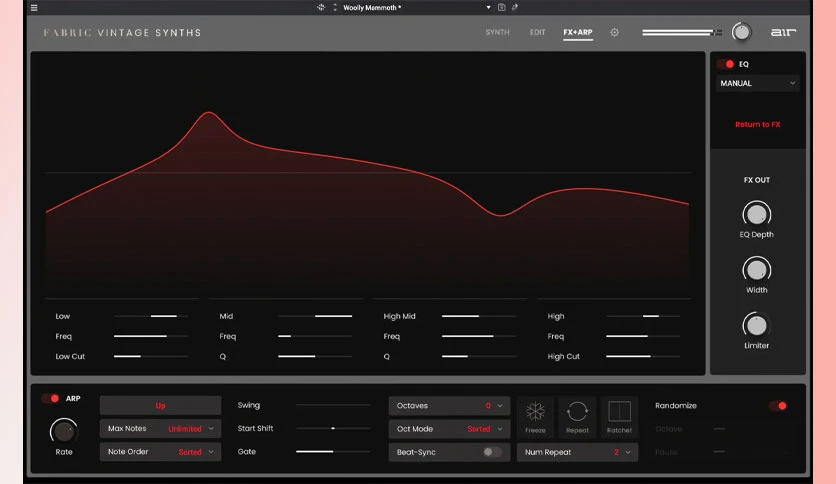836x484 pixels.
Task: Click the save preset icon
Action: [x=502, y=7]
